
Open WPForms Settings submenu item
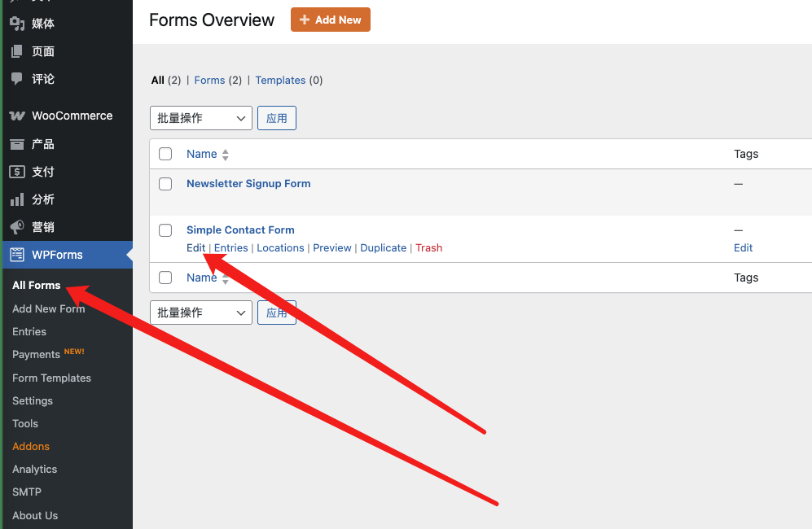(x=33, y=400)
